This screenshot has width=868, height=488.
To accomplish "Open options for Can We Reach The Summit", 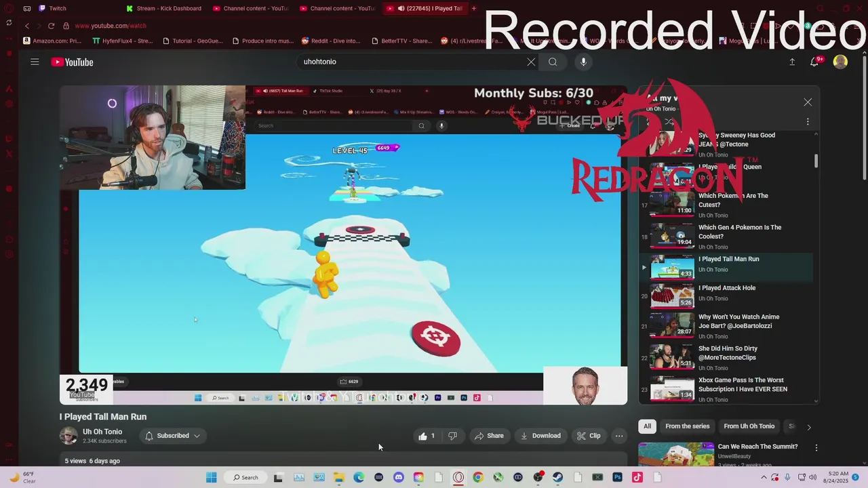I will click(816, 448).
